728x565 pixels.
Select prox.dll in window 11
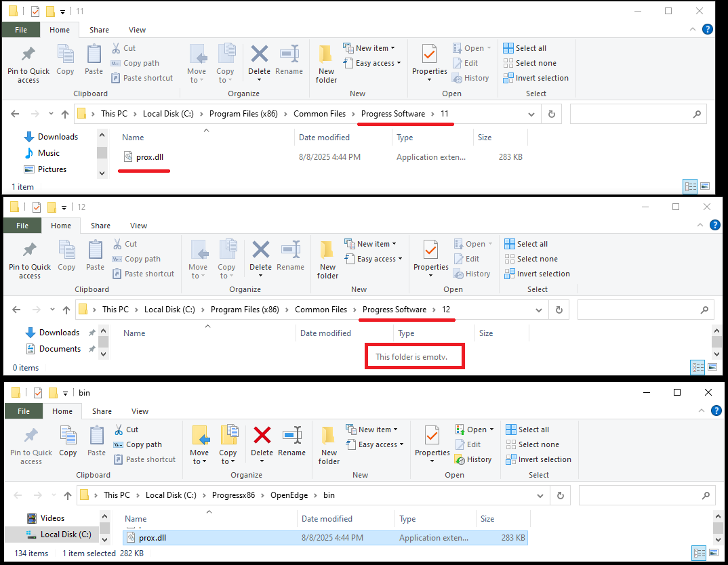(150, 157)
